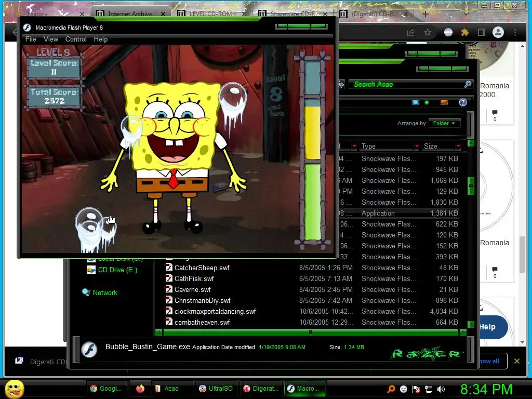Click the Explorer scrollbar down arrow

(x=471, y=324)
